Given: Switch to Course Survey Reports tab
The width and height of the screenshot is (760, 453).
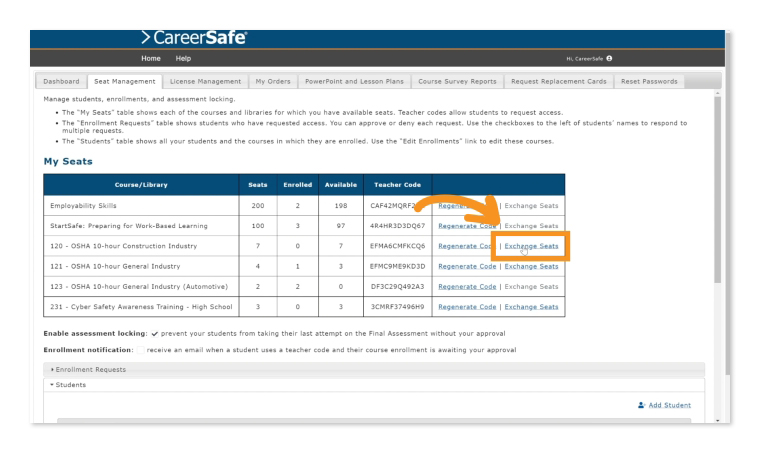Looking at the screenshot, I should tap(457, 81).
